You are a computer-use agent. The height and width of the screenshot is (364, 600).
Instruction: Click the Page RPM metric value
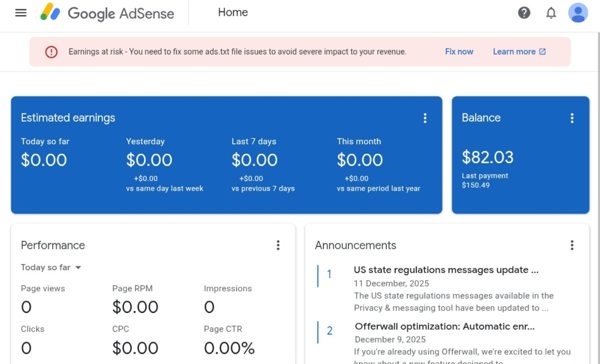(135, 307)
